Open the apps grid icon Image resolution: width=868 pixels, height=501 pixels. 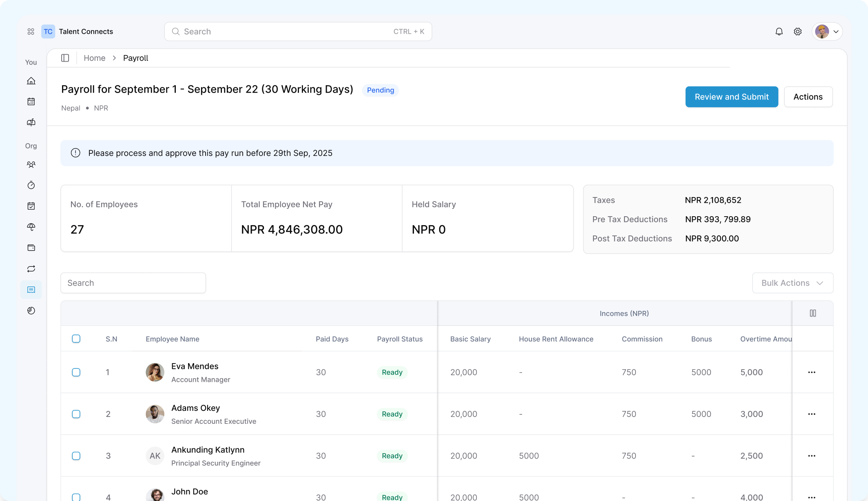click(x=31, y=31)
